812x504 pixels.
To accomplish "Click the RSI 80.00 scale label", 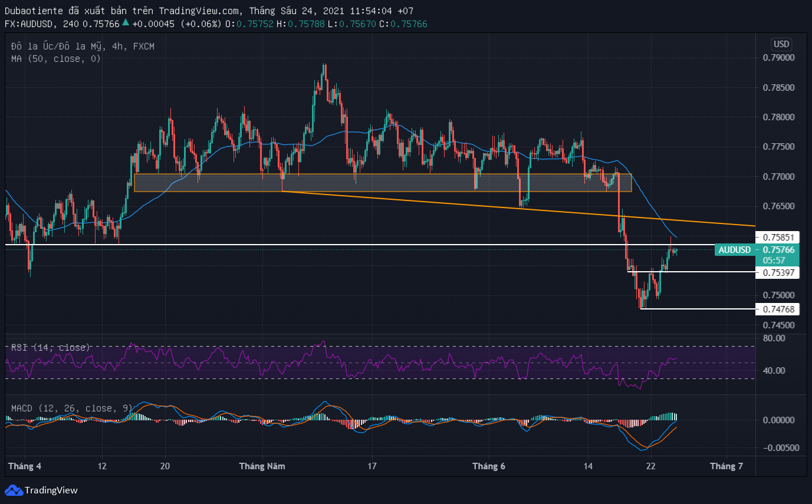I will coord(774,338).
